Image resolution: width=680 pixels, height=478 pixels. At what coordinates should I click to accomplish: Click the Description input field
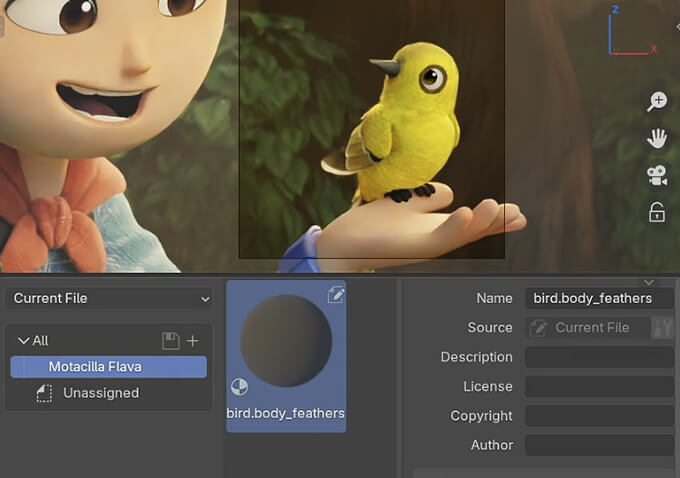point(599,357)
